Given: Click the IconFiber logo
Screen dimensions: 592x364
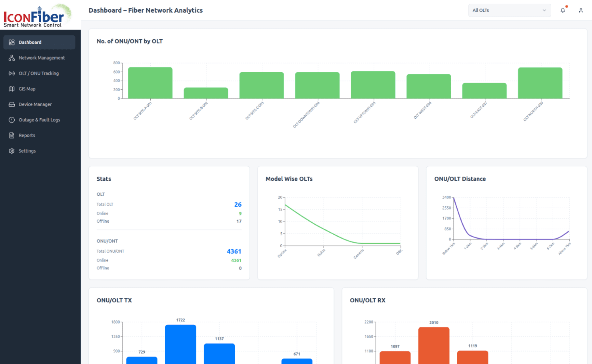Looking at the screenshot, I should tap(37, 16).
